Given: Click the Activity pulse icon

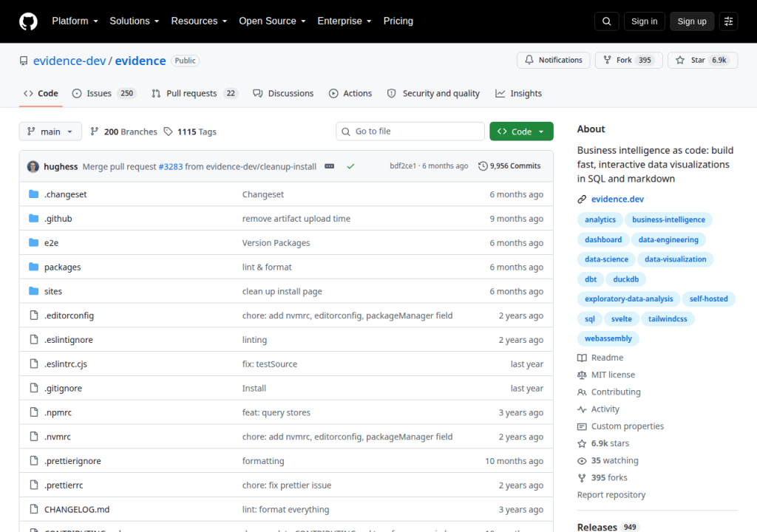Looking at the screenshot, I should [582, 409].
